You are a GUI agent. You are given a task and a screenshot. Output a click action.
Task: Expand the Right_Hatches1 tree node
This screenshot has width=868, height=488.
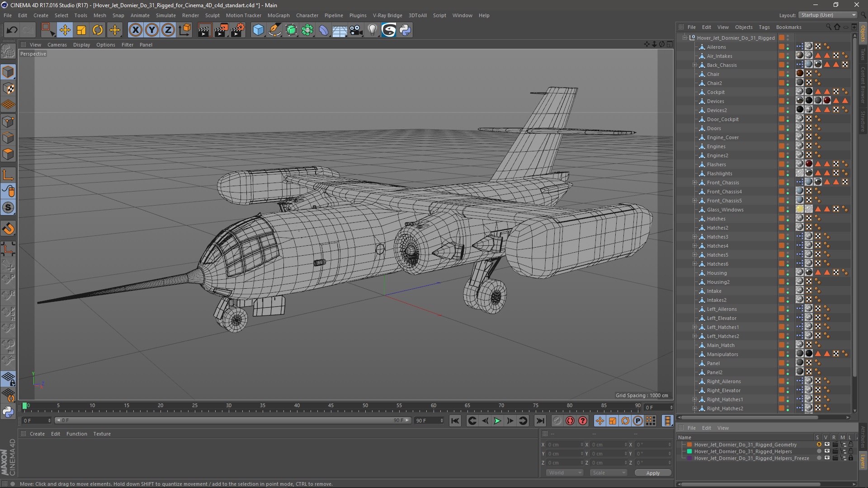(695, 399)
